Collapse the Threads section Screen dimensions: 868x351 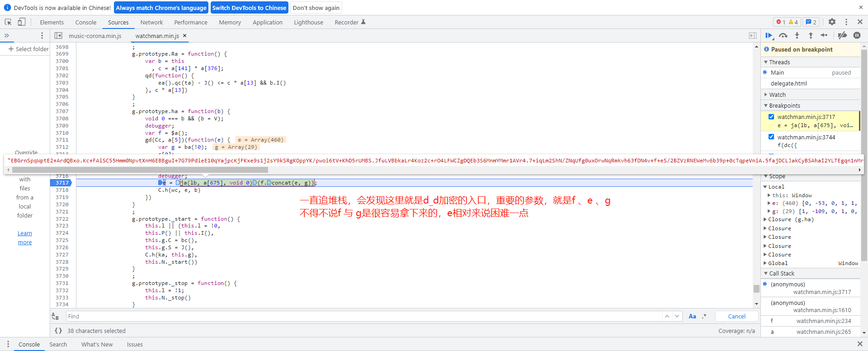pos(779,62)
